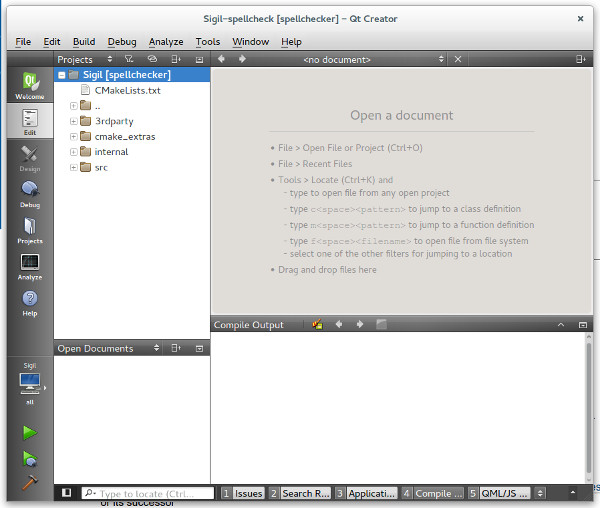Click the progress details up arrow

[x=573, y=493]
